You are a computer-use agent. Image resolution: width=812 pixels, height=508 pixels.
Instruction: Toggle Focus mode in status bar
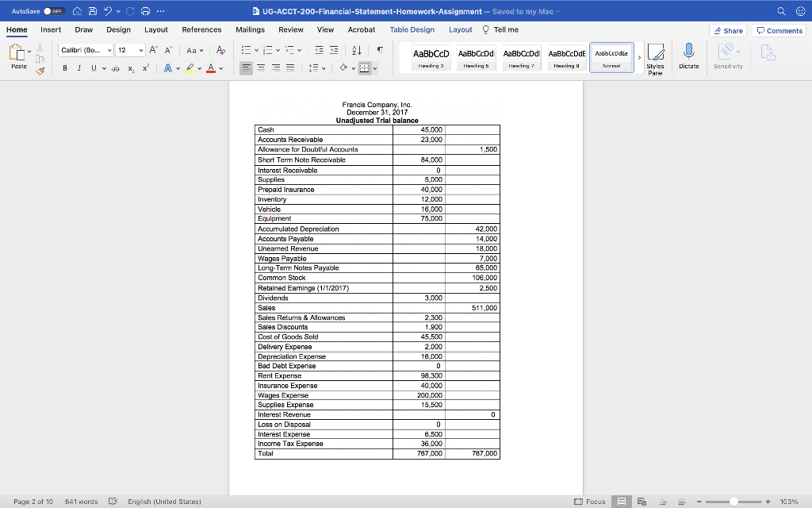click(591, 501)
